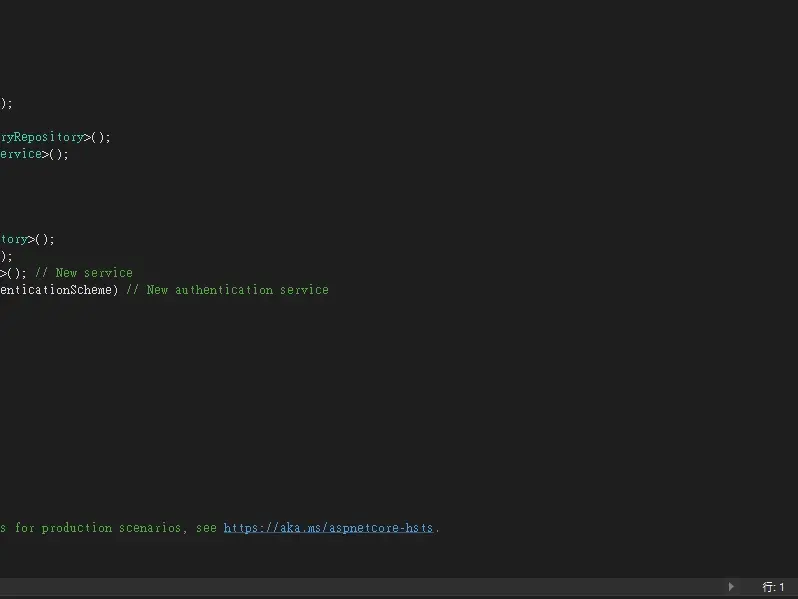Screen dimensions: 798x599
Task: Click the teal tory type name
Action: (x=13, y=239)
